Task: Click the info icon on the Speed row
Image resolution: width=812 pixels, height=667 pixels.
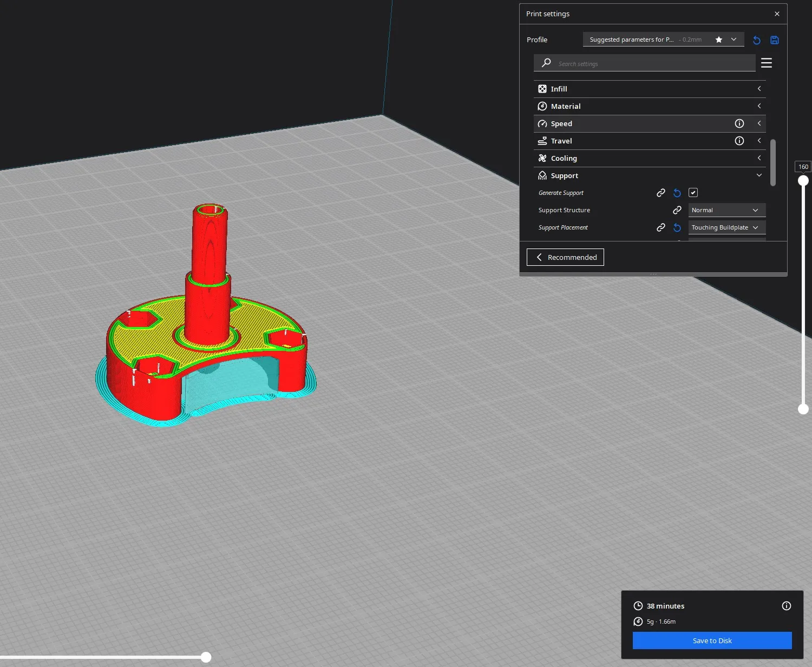Action: pyautogui.click(x=739, y=123)
